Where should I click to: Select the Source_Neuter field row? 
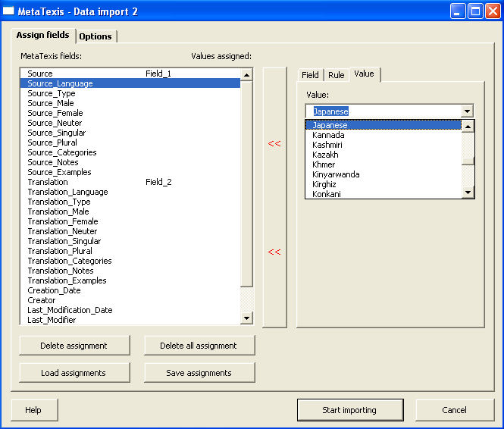pyautogui.click(x=130, y=123)
